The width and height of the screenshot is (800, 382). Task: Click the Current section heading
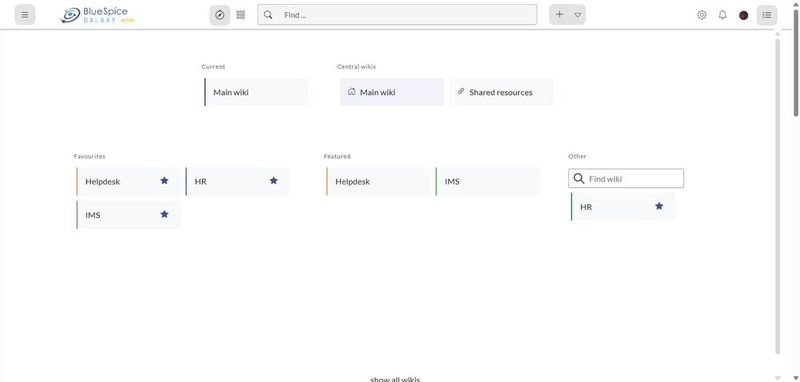[213, 67]
